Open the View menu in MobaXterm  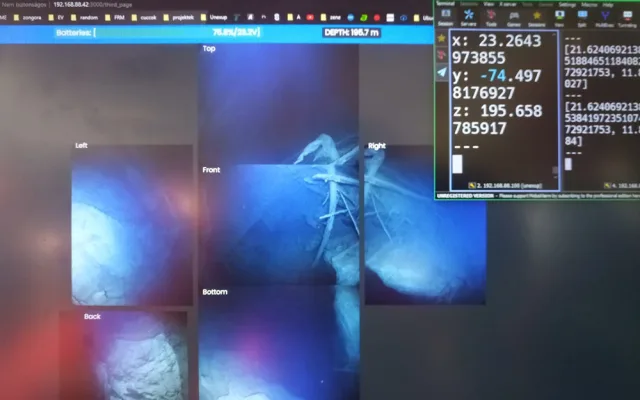tap(489, 4)
